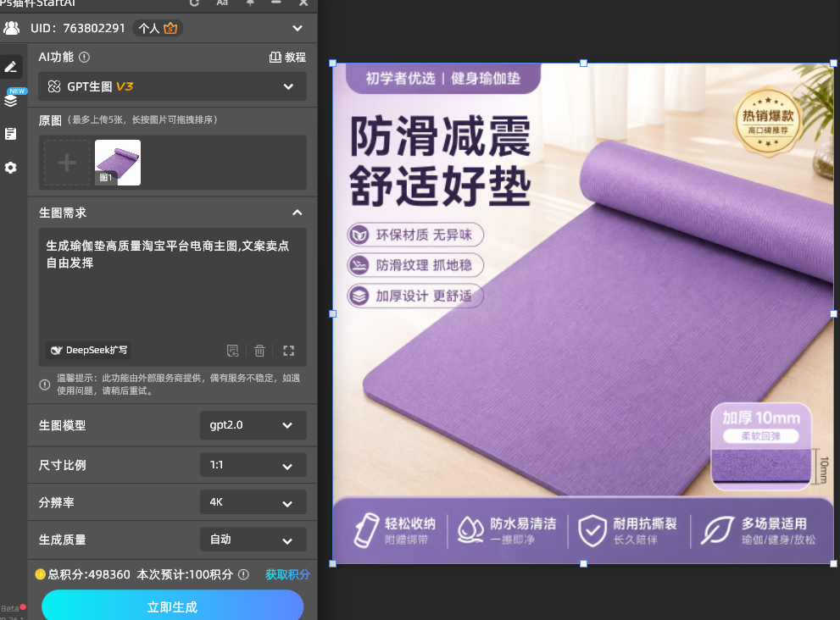
Task: Collapse the 生图需求 section
Action: (298, 213)
